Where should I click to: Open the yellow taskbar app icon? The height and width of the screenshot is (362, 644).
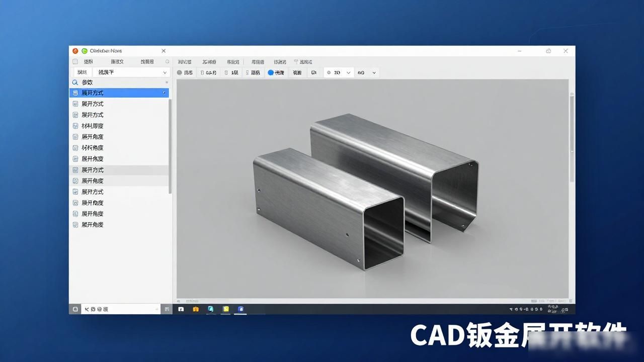tap(226, 309)
